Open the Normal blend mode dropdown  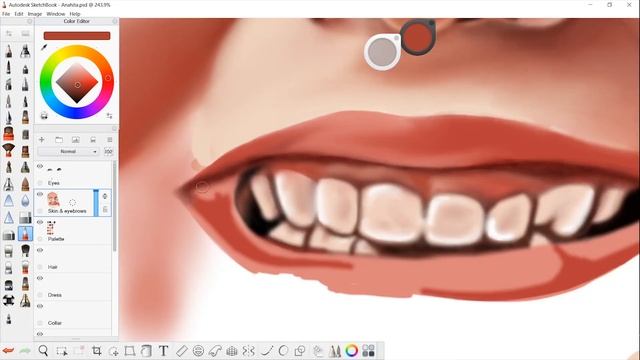(68, 151)
